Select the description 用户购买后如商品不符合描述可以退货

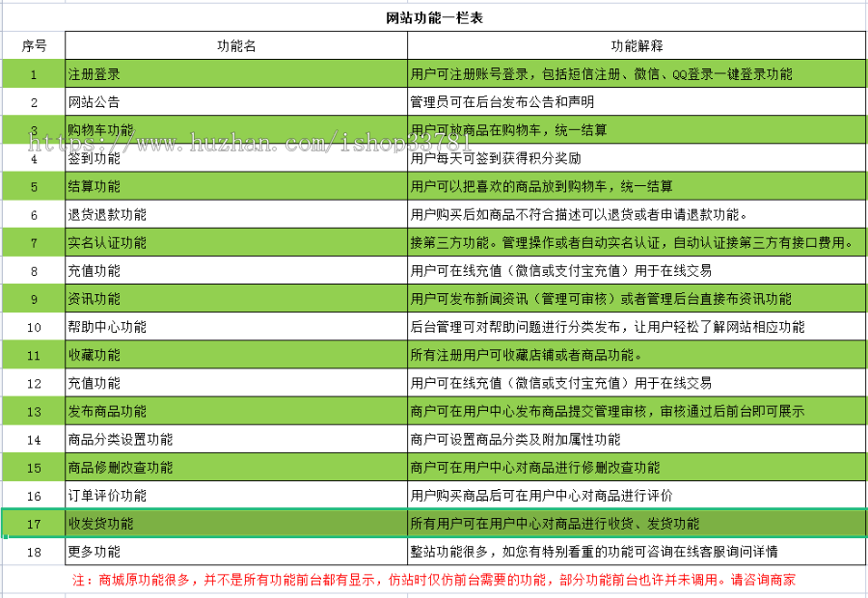pos(637,214)
